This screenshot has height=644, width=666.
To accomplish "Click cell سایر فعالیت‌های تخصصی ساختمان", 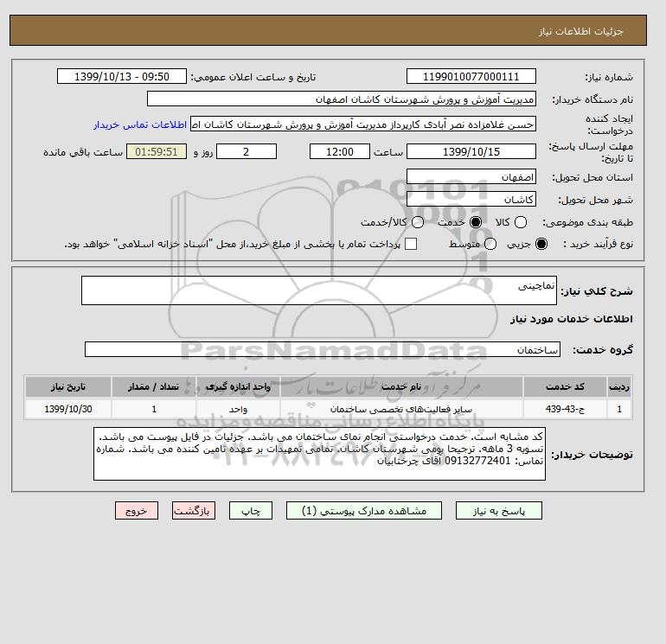I will click(401, 409).
